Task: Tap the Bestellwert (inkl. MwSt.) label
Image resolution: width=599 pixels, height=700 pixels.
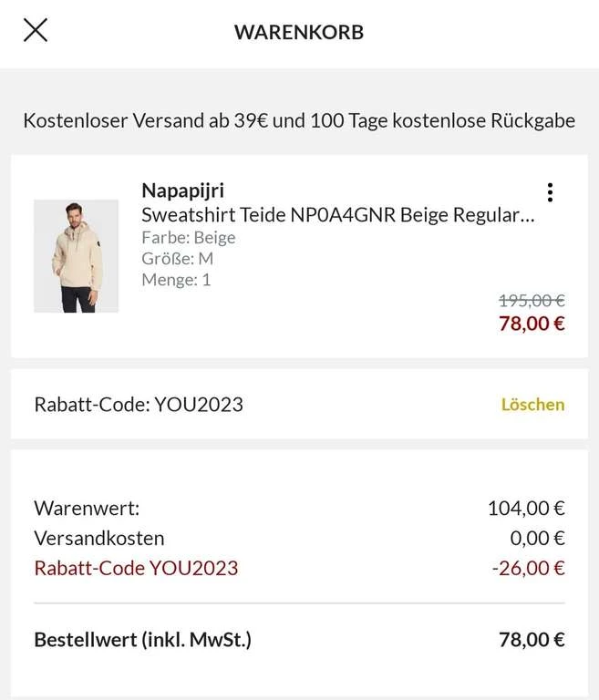Action: click(x=142, y=640)
